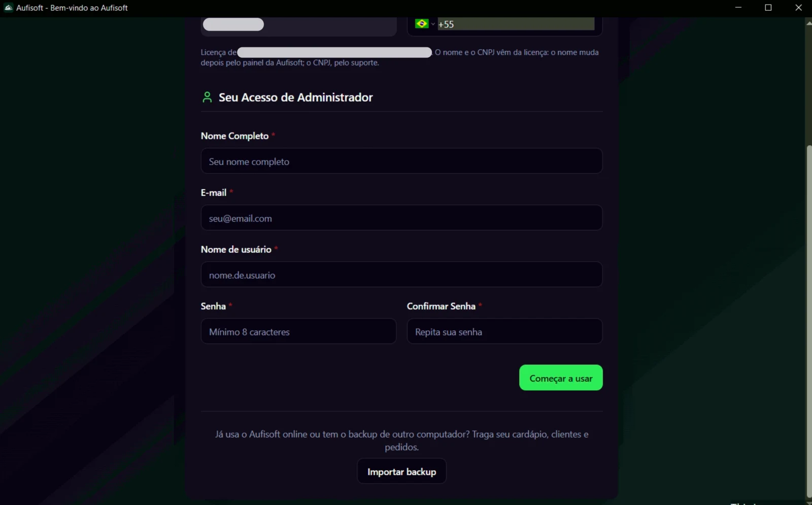Click the Começar a usar button
This screenshot has height=505, width=812.
tap(561, 378)
